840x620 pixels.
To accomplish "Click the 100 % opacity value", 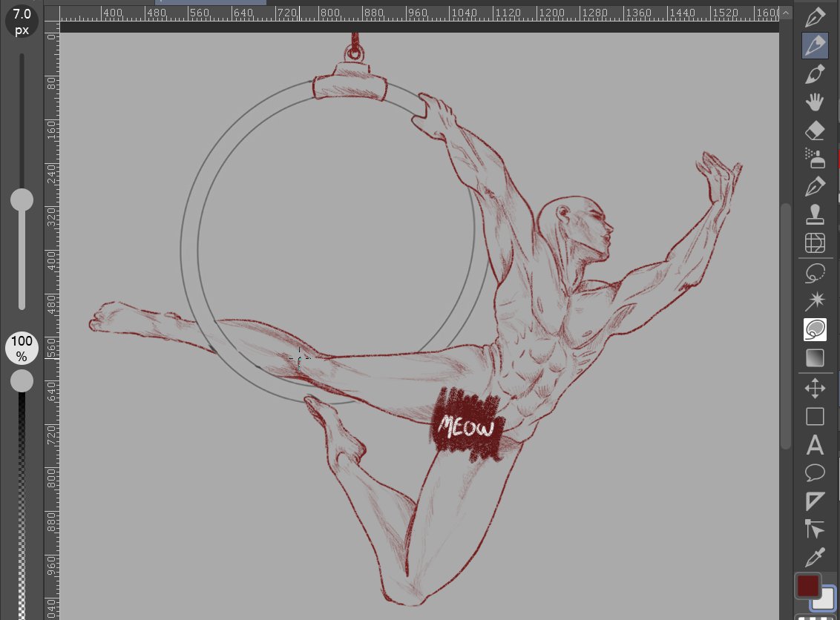I will pos(22,348).
